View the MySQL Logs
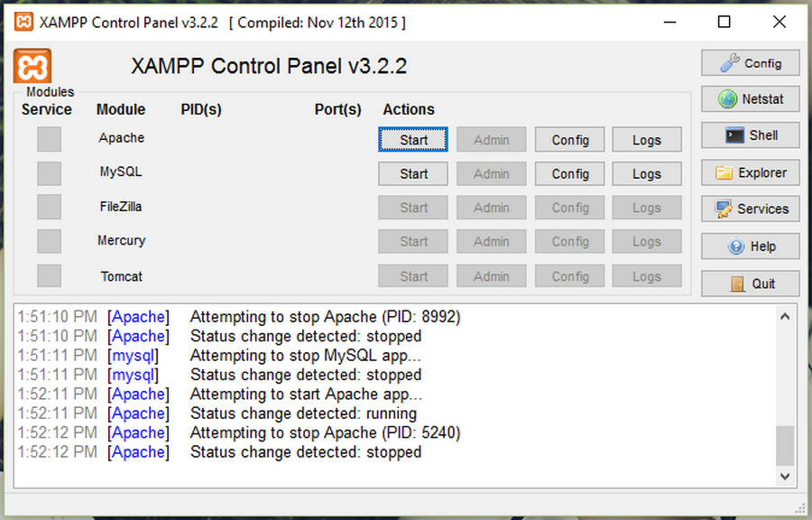The image size is (812, 520). coord(647,173)
